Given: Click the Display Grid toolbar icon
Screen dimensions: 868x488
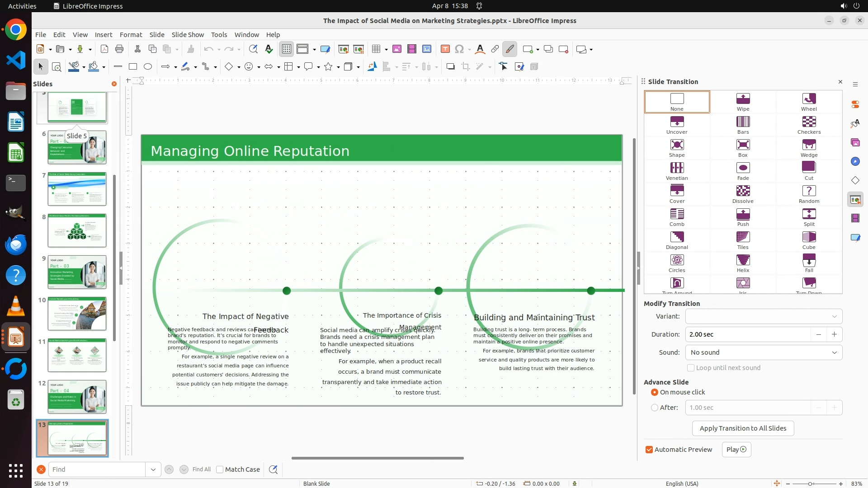Looking at the screenshot, I should coord(287,49).
